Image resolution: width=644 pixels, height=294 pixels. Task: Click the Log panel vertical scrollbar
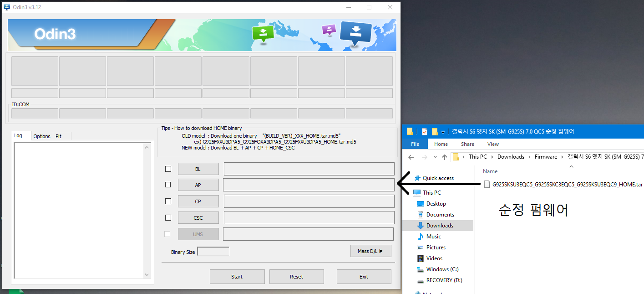tap(147, 210)
